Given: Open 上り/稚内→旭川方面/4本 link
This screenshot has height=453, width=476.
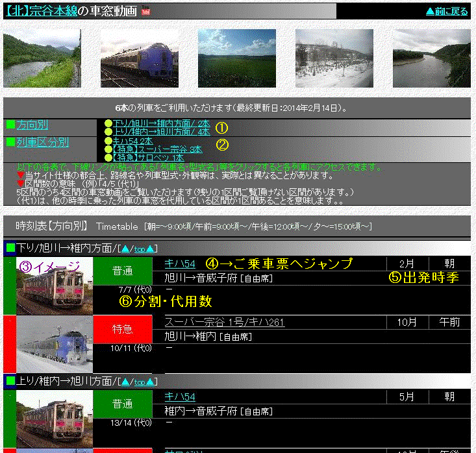Looking at the screenshot, I should 161,132.
